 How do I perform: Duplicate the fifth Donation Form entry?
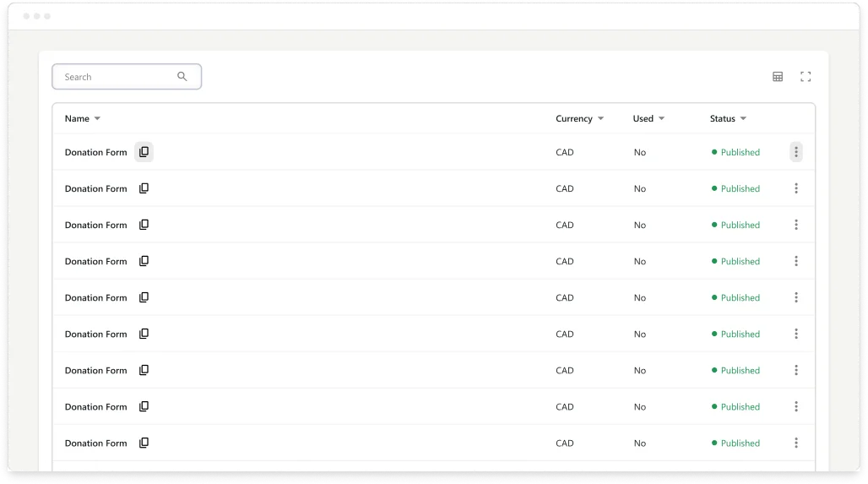click(x=144, y=298)
